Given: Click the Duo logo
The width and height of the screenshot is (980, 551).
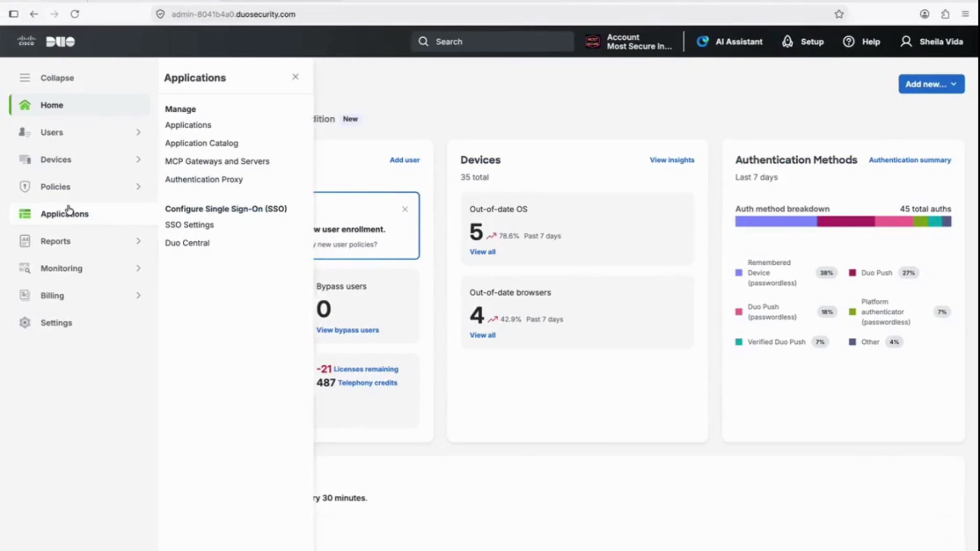Looking at the screenshot, I should [60, 41].
